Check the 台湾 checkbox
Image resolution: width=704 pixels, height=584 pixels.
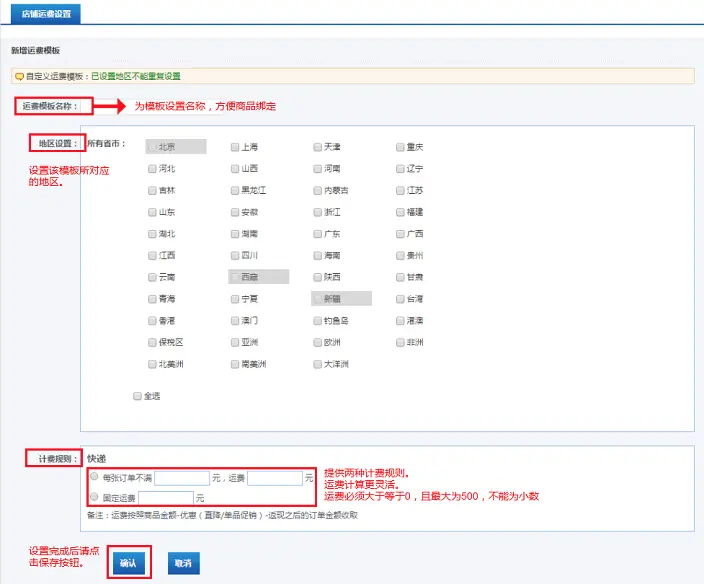(400, 299)
